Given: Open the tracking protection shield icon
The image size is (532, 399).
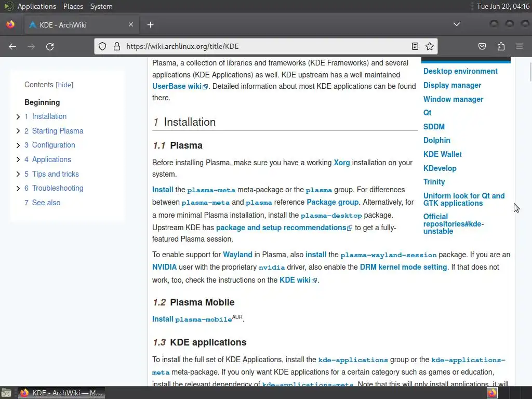Looking at the screenshot, I should click(102, 46).
